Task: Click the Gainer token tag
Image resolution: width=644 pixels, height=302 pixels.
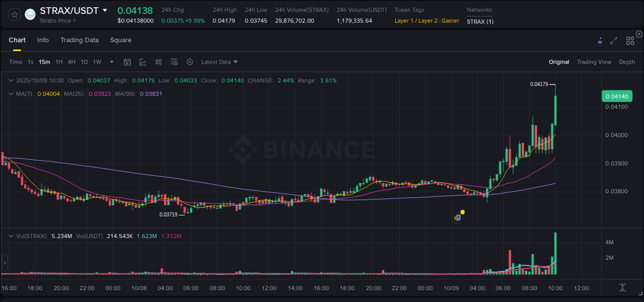Action: coord(451,21)
